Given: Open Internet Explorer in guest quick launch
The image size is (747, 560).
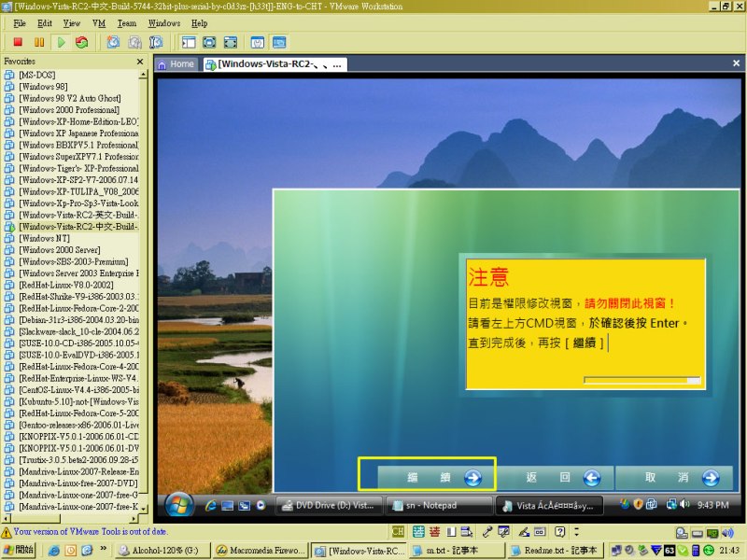Looking at the screenshot, I should [211, 506].
